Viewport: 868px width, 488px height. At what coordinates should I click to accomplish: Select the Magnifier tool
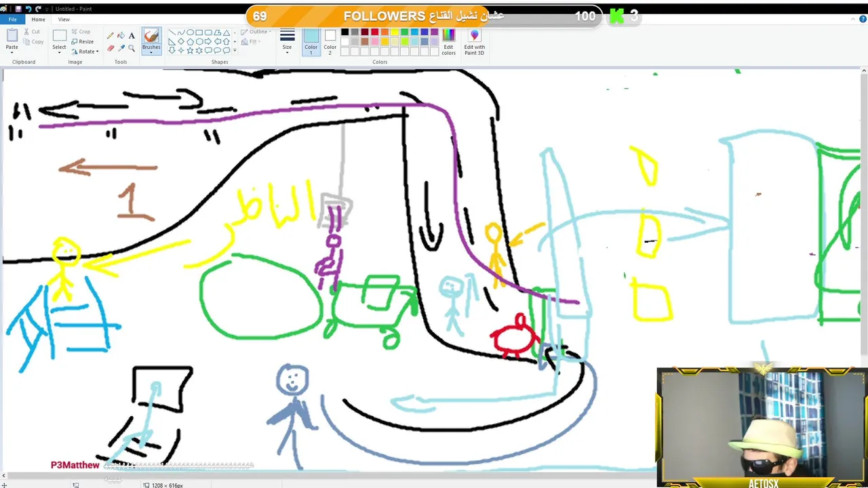pos(132,48)
